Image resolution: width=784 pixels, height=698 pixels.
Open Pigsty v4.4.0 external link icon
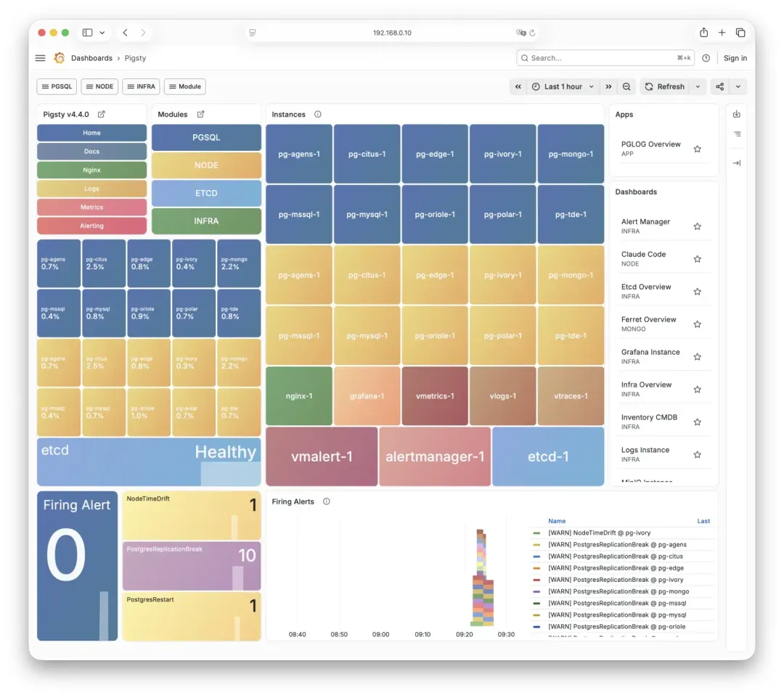(102, 114)
